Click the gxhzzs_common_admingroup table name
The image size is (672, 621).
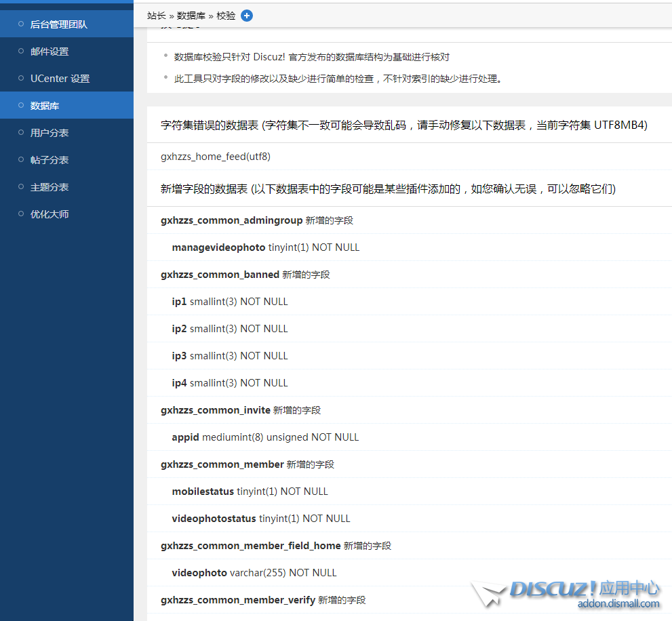(232, 220)
